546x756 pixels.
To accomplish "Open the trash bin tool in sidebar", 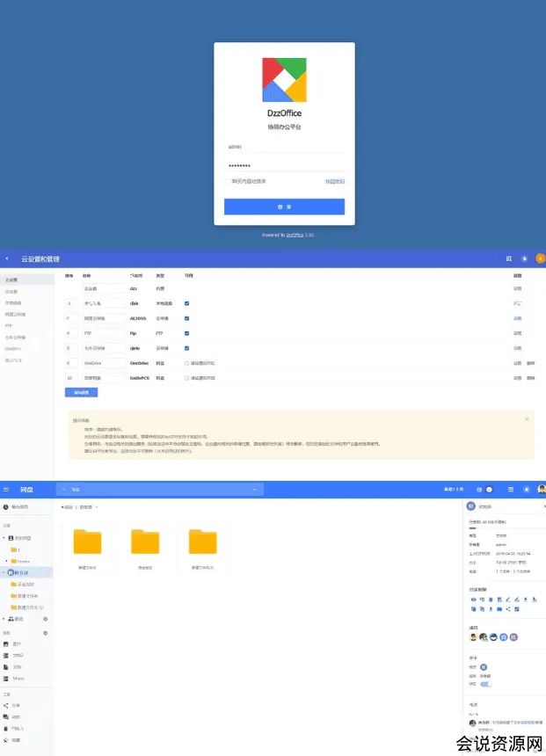I will pos(6,729).
